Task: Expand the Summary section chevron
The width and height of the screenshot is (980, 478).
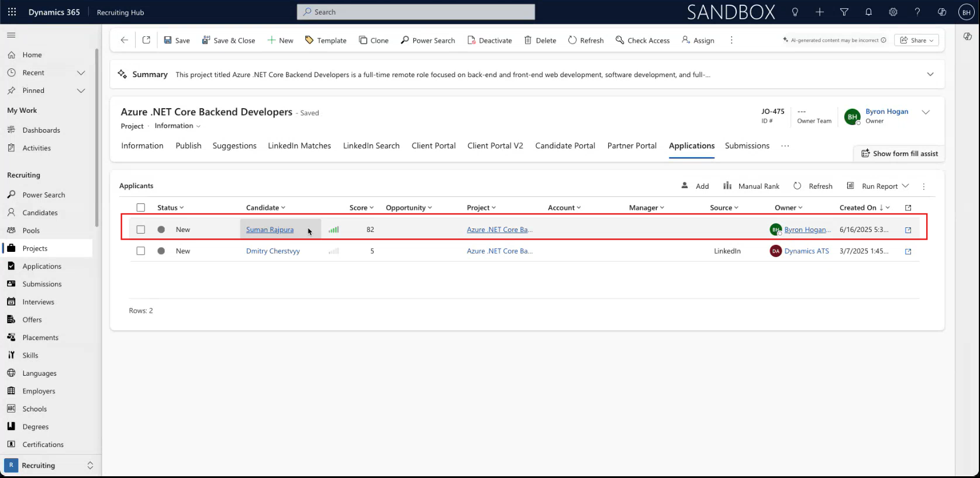Action: (930, 74)
